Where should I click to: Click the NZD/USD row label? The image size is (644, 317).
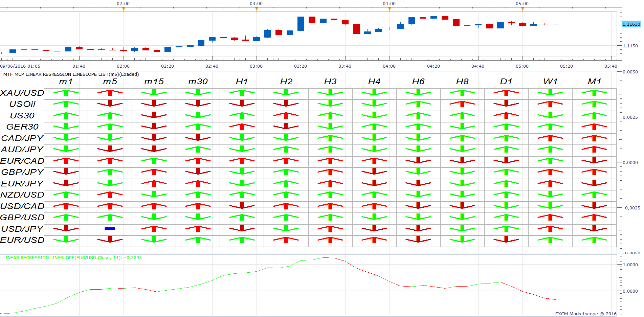(x=22, y=195)
